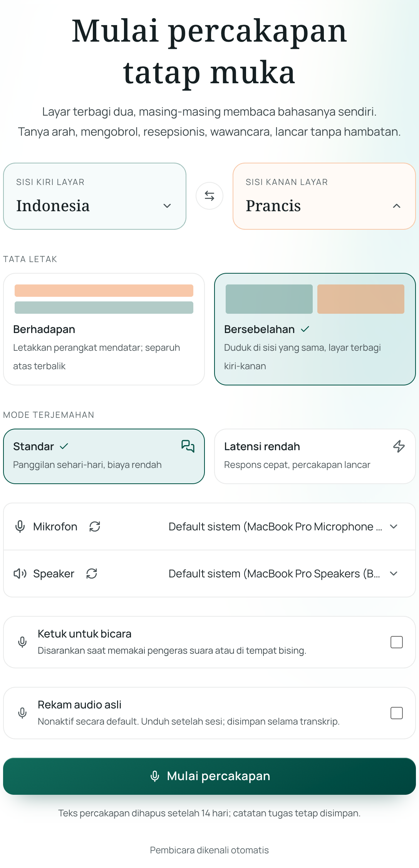Collapse the Sisi Kanan Layar language dropdown

click(x=324, y=196)
